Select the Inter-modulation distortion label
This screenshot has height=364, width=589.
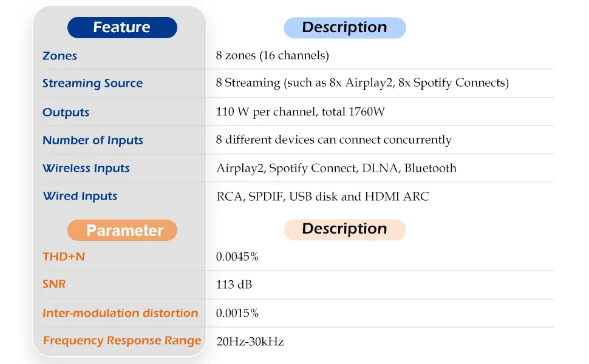point(120,313)
